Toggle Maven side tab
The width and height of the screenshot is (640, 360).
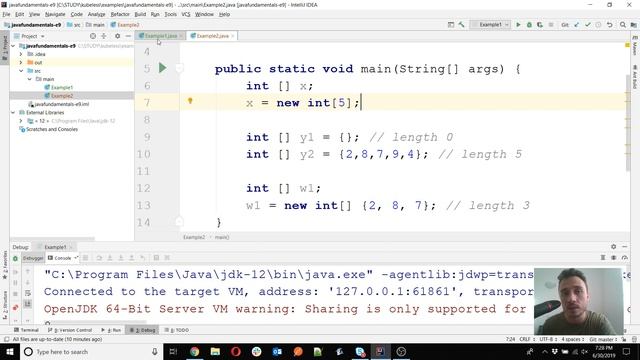[x=635, y=47]
